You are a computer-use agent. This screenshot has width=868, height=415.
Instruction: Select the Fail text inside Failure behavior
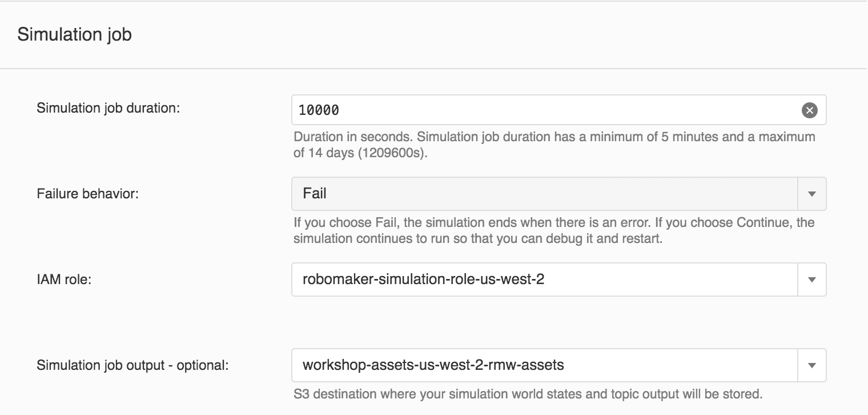pyautogui.click(x=315, y=193)
